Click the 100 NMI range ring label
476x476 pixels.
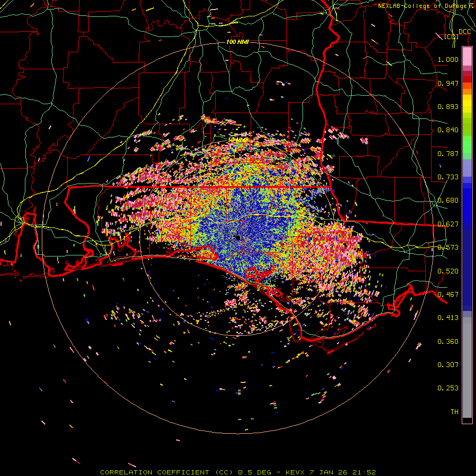(237, 42)
